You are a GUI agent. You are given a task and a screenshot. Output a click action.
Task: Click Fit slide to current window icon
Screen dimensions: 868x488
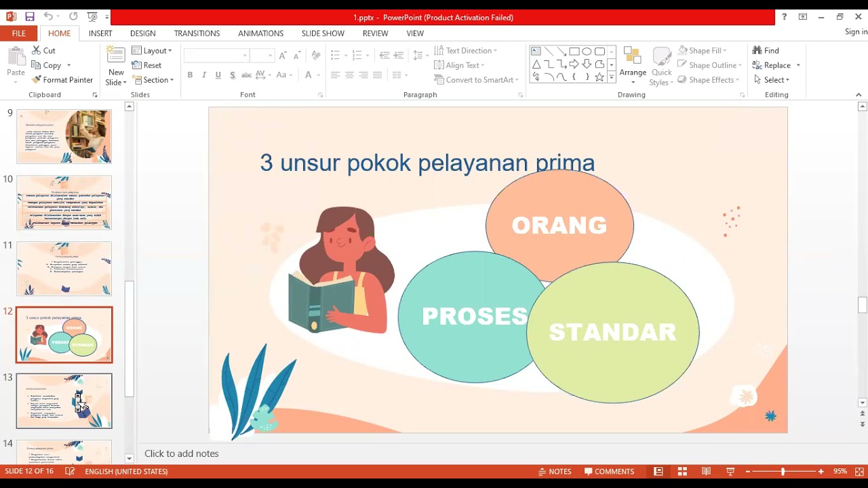[x=859, y=471]
